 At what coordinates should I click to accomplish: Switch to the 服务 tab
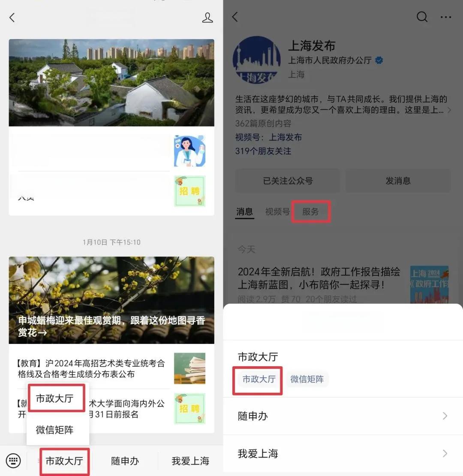310,211
